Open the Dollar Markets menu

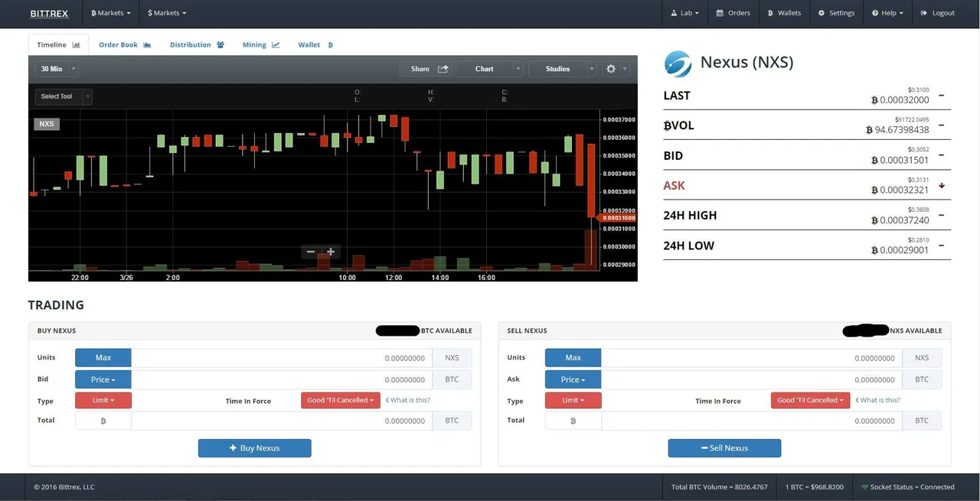pyautogui.click(x=167, y=13)
